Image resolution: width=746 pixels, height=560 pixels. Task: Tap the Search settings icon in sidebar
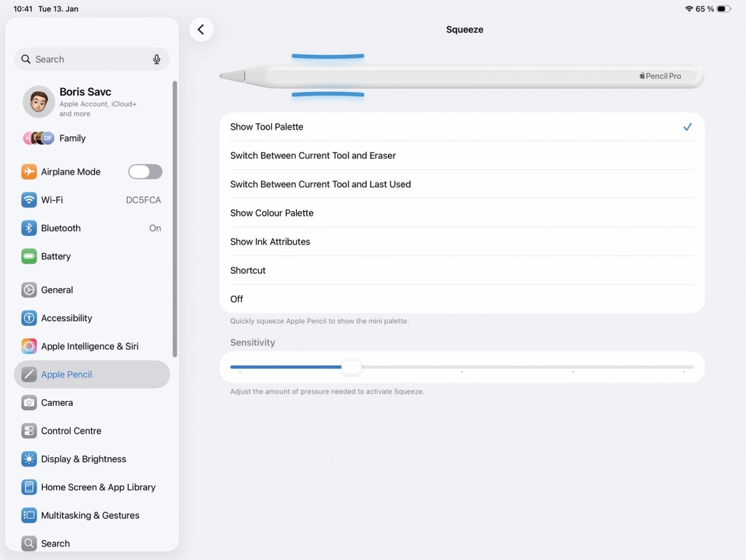tap(29, 543)
